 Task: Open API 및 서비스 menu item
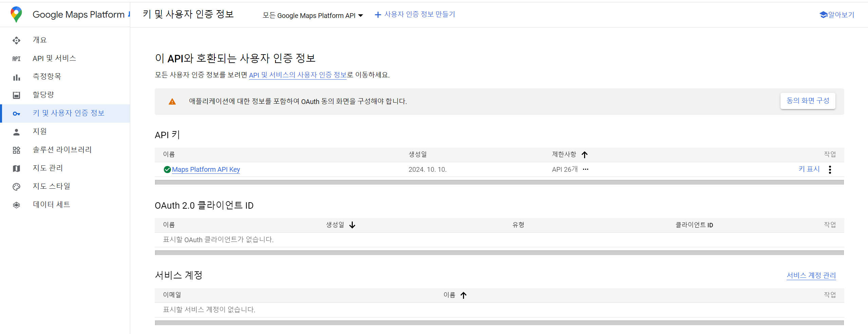click(54, 58)
